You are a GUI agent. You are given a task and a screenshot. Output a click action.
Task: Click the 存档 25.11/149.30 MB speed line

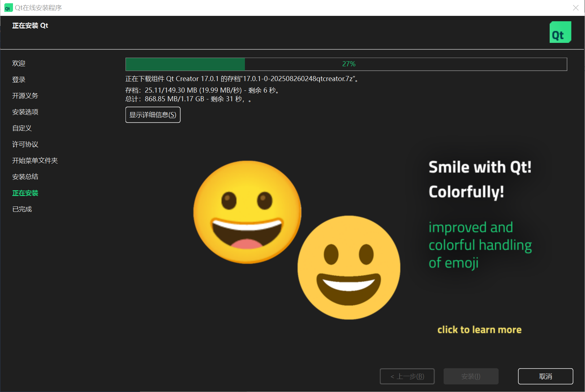click(x=203, y=90)
